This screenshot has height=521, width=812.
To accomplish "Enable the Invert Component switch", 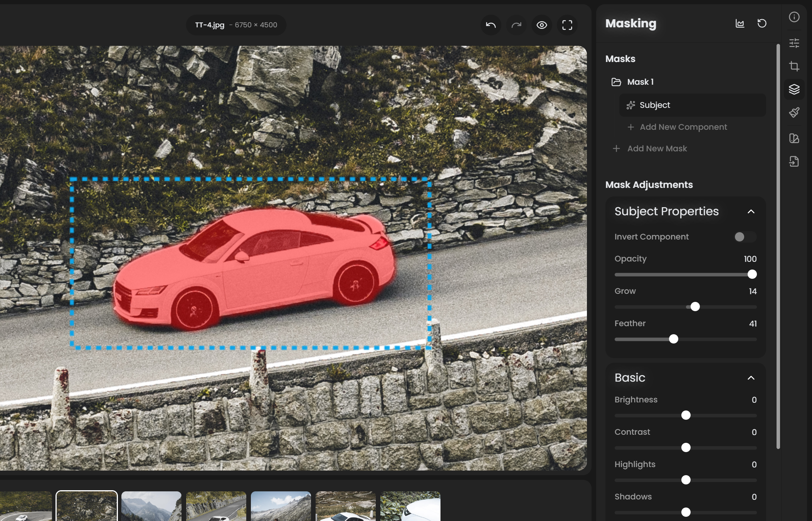I will click(x=745, y=237).
